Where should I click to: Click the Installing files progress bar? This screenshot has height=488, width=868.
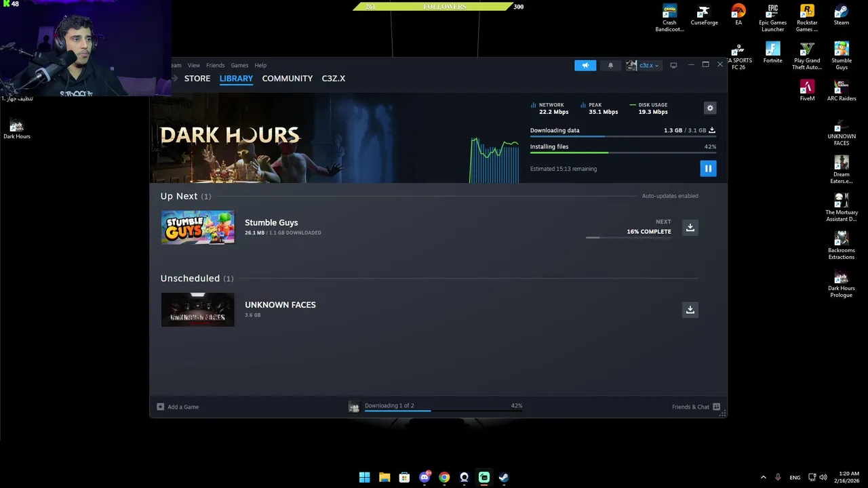[623, 152]
